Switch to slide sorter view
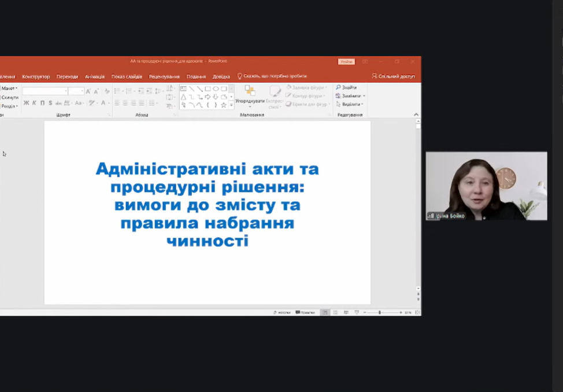This screenshot has width=563, height=392. [x=335, y=312]
